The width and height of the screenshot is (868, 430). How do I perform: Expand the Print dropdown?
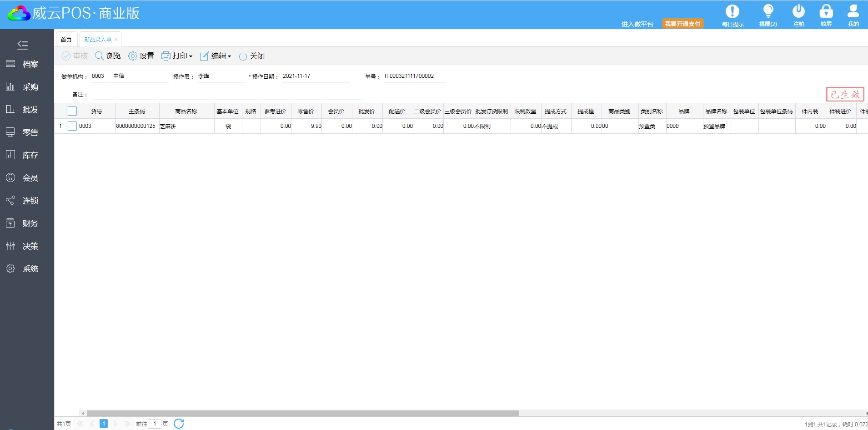177,56
